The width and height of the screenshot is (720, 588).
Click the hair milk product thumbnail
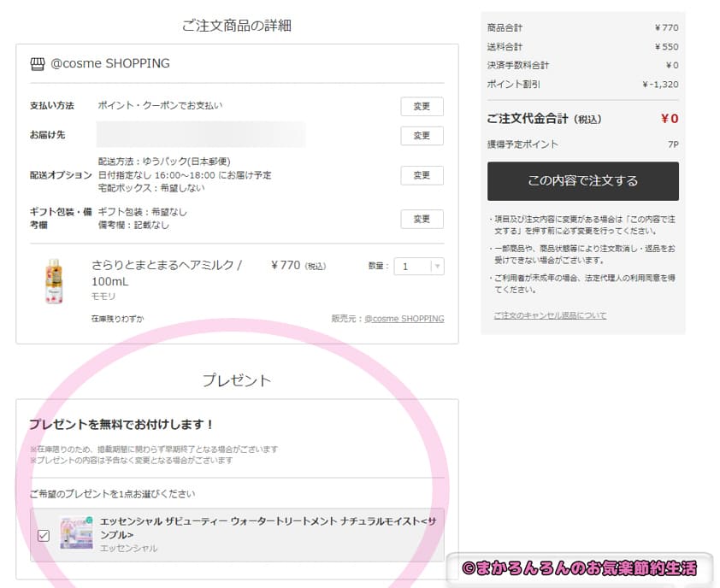[54, 281]
